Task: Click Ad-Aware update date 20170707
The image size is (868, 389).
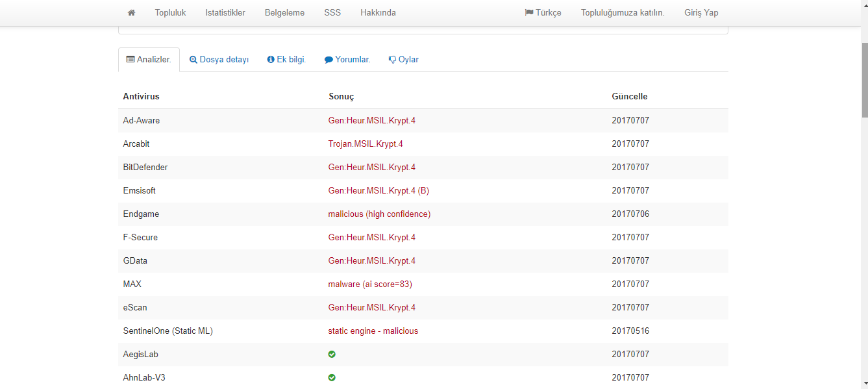Action: coord(630,121)
